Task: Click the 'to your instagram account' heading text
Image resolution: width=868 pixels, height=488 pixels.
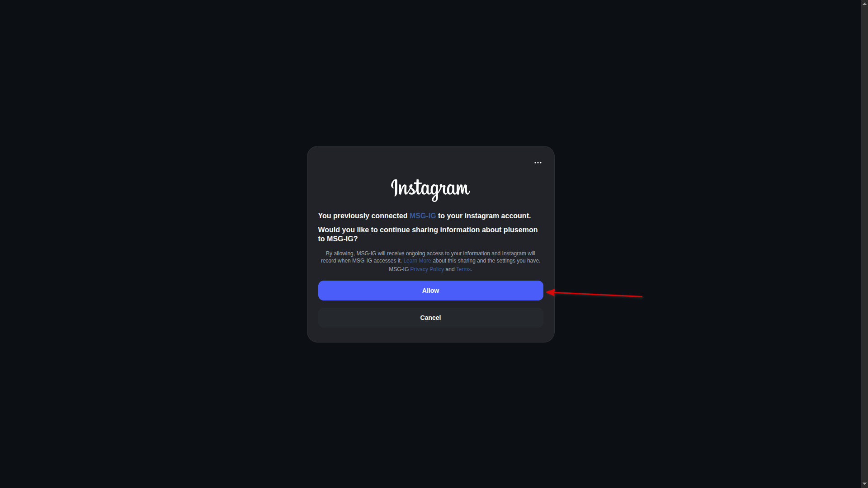Action: coord(484,216)
